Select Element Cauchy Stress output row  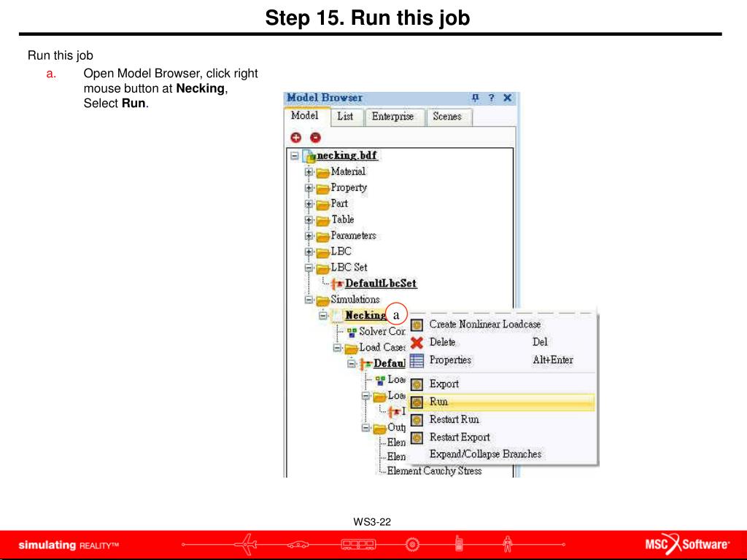pos(434,471)
